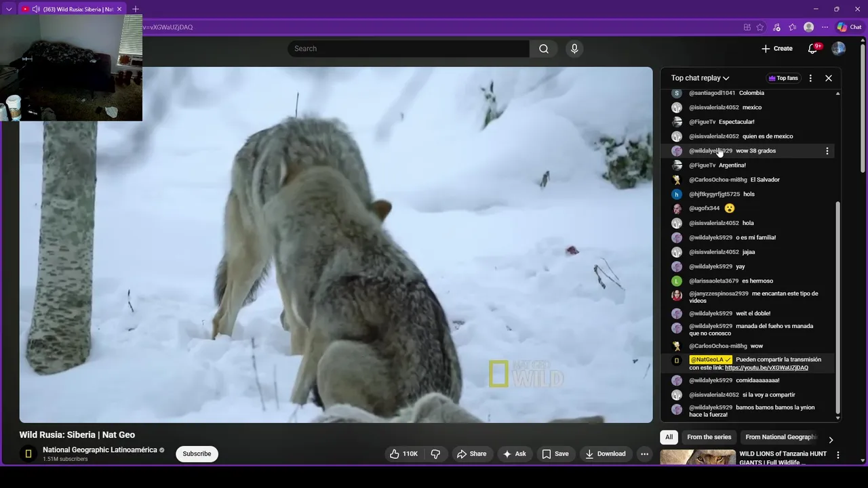This screenshot has height=488, width=868.
Task: Click the 'comidaaaaaaaa!' chat message
Action: [x=757, y=380]
